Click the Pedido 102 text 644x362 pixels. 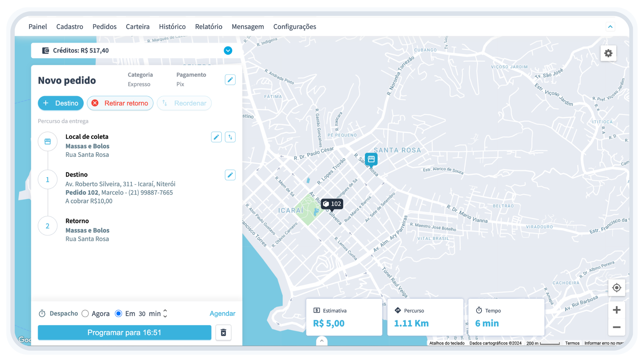(x=82, y=193)
